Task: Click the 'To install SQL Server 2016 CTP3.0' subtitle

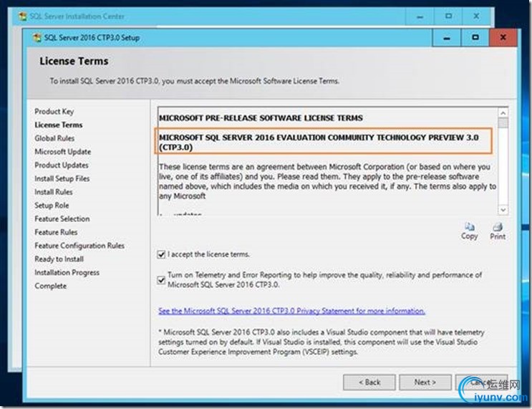Action: pyautogui.click(x=195, y=81)
